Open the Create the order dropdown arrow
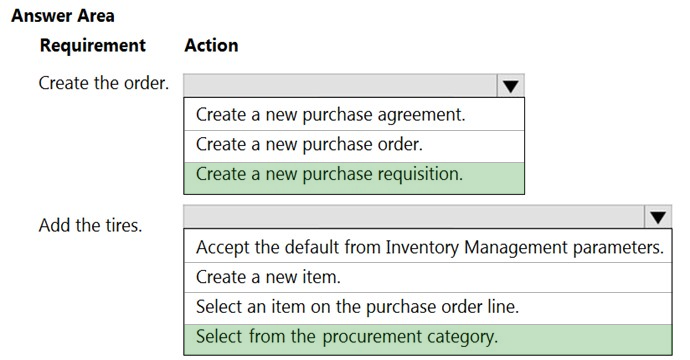The height and width of the screenshot is (360, 690). pyautogui.click(x=510, y=86)
